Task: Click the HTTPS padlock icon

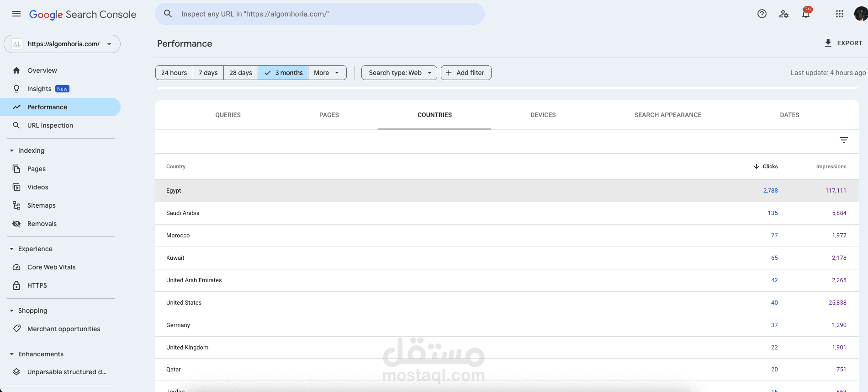Action: (x=16, y=285)
